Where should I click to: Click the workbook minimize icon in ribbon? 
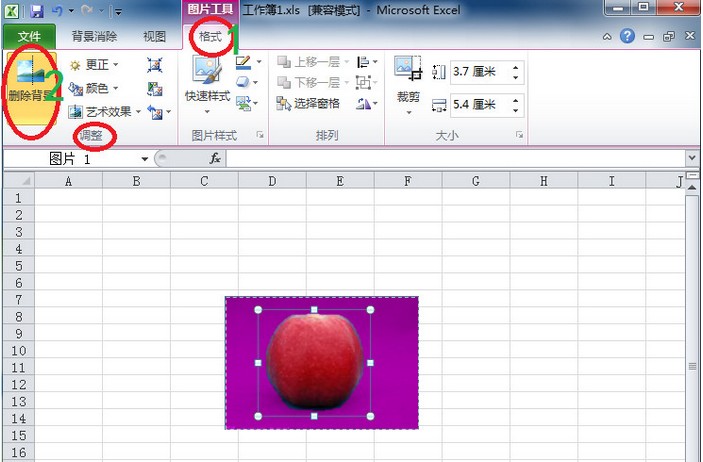(648, 37)
